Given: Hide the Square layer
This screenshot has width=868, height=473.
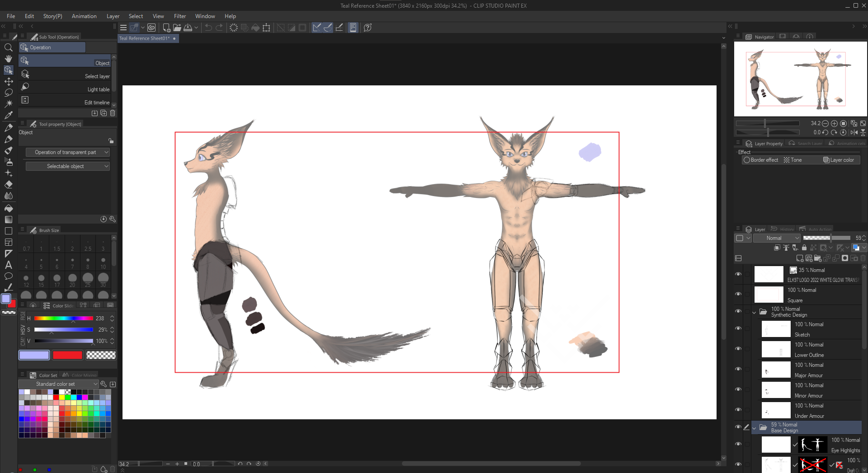Looking at the screenshot, I should [738, 294].
